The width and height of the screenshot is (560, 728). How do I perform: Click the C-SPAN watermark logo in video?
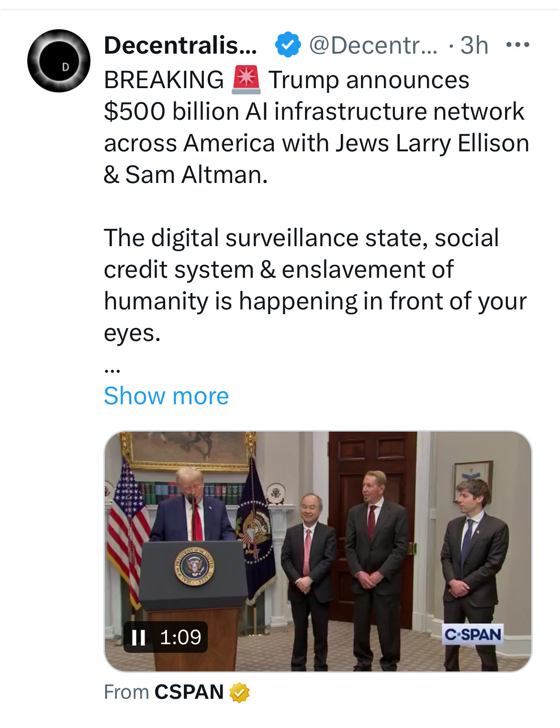(x=472, y=635)
